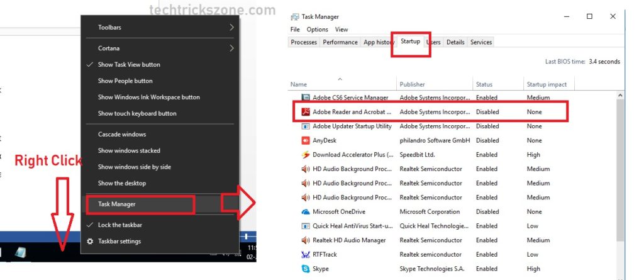This screenshot has width=644, height=280.
Task: Select the AnyDesk startup icon
Action: [x=306, y=140]
